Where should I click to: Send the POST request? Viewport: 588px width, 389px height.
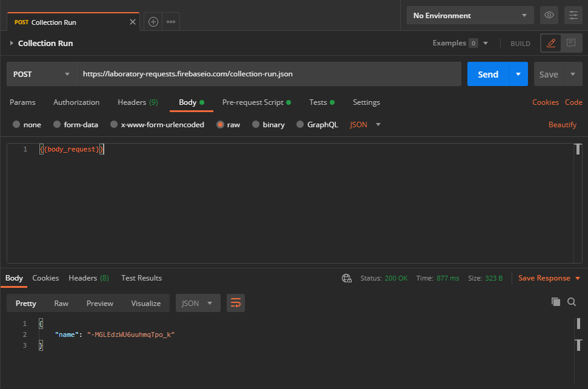pos(488,74)
